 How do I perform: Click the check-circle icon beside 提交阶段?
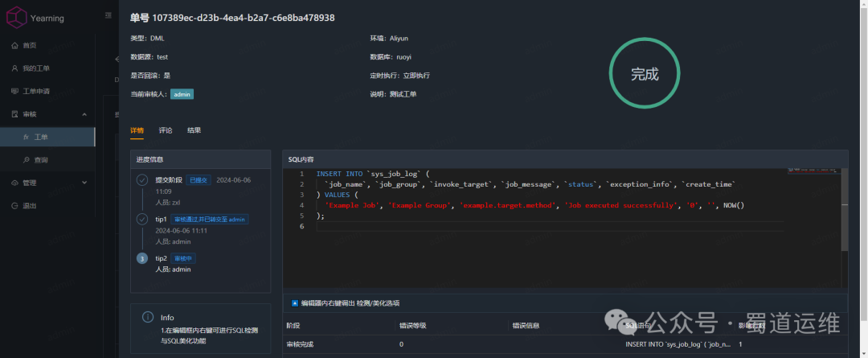[x=142, y=180]
